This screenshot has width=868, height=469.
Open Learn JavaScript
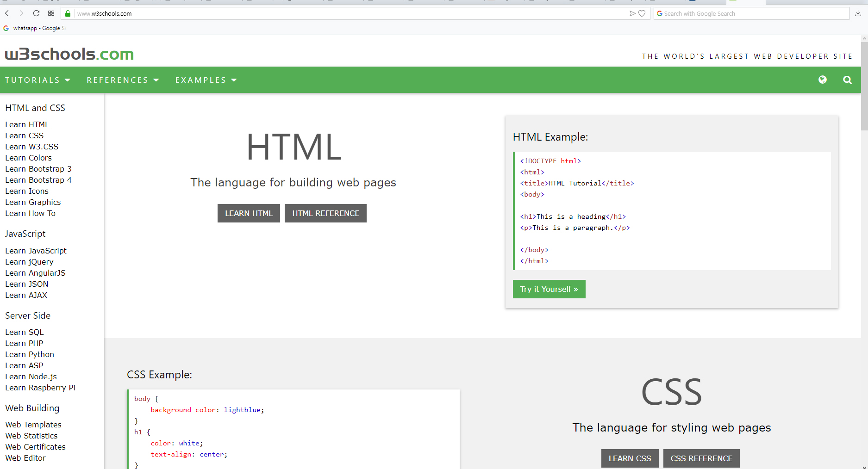click(x=36, y=251)
